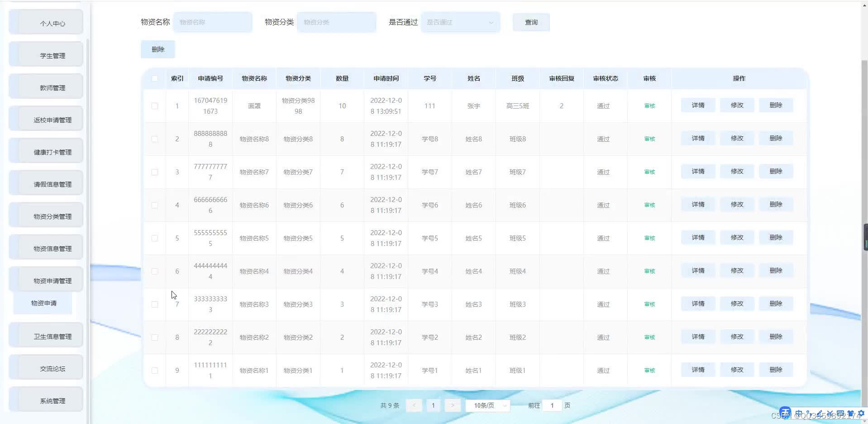The image size is (868, 424).
Task: Click 修改 for 物资名称4 row
Action: (x=737, y=270)
